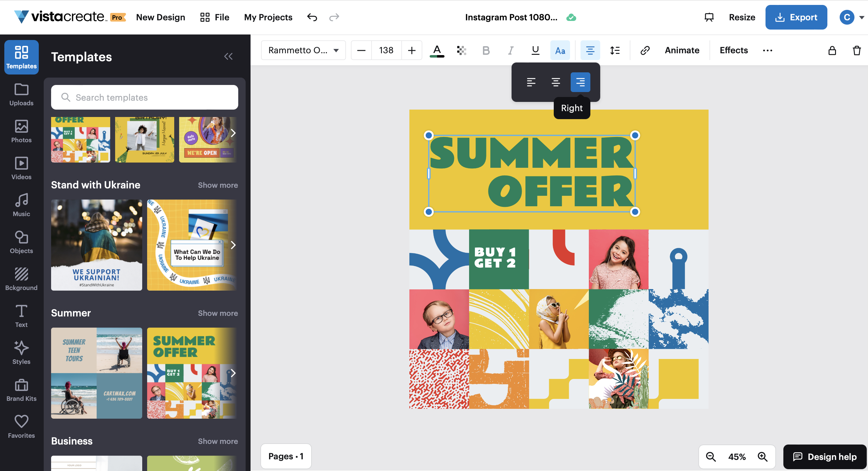Click Animate in the toolbar
The width and height of the screenshot is (868, 471).
(682, 50)
